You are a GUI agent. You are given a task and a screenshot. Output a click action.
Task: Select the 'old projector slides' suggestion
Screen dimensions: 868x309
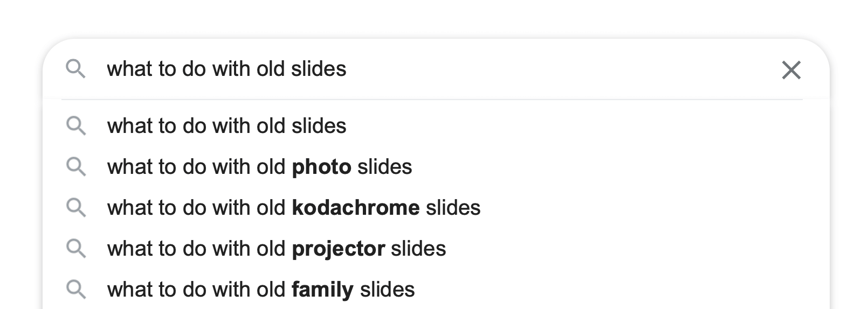(x=436, y=249)
